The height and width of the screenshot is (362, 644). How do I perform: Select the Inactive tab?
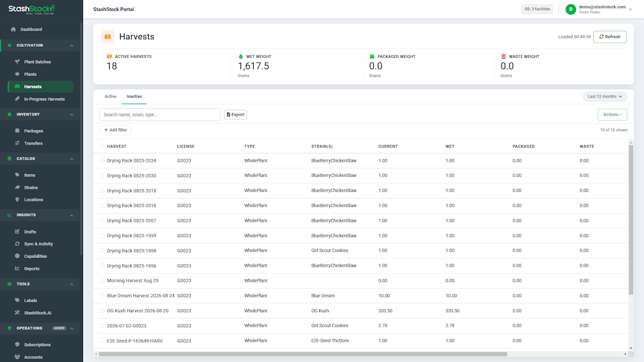click(134, 97)
